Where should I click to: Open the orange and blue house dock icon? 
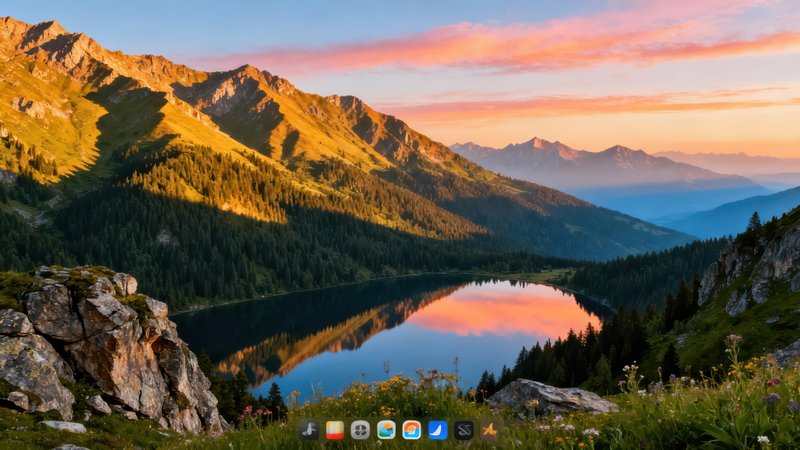point(412,430)
